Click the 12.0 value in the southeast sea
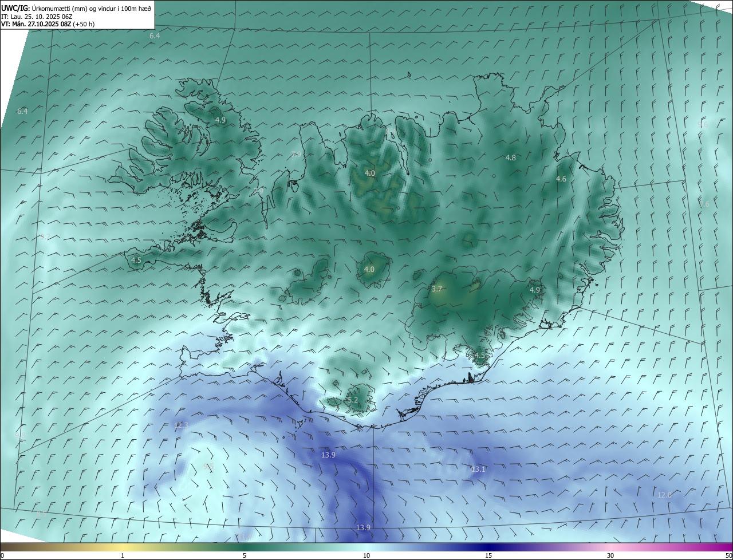This screenshot has width=733, height=560. pos(664,495)
